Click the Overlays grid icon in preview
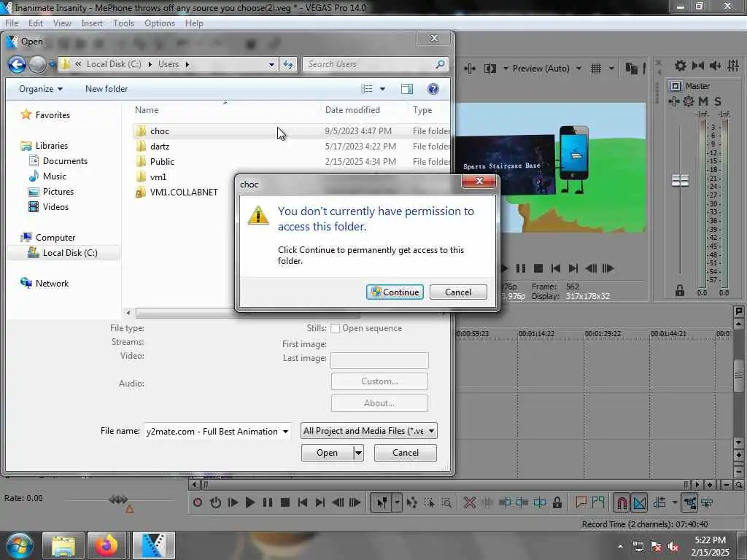747x560 pixels. pyautogui.click(x=596, y=69)
